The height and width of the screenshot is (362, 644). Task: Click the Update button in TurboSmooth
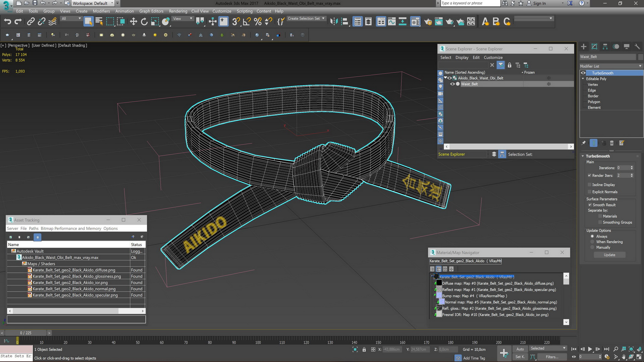609,255
